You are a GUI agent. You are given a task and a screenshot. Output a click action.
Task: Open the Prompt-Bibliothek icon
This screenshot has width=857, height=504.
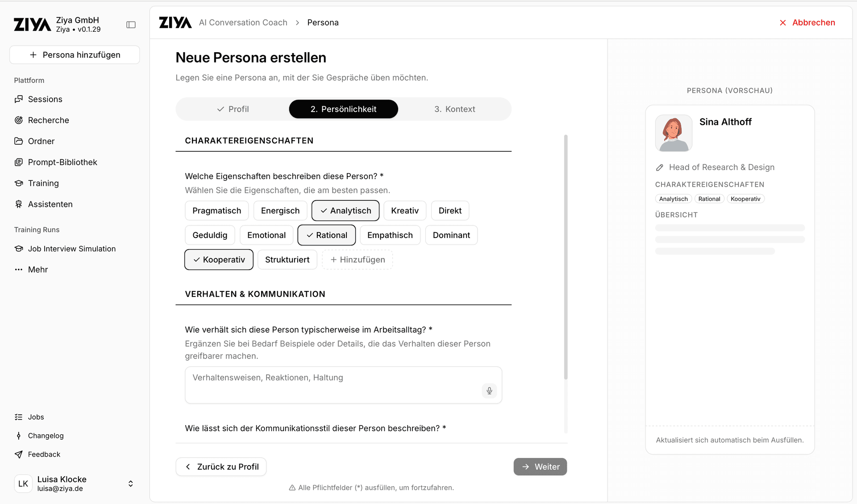coord(19,162)
